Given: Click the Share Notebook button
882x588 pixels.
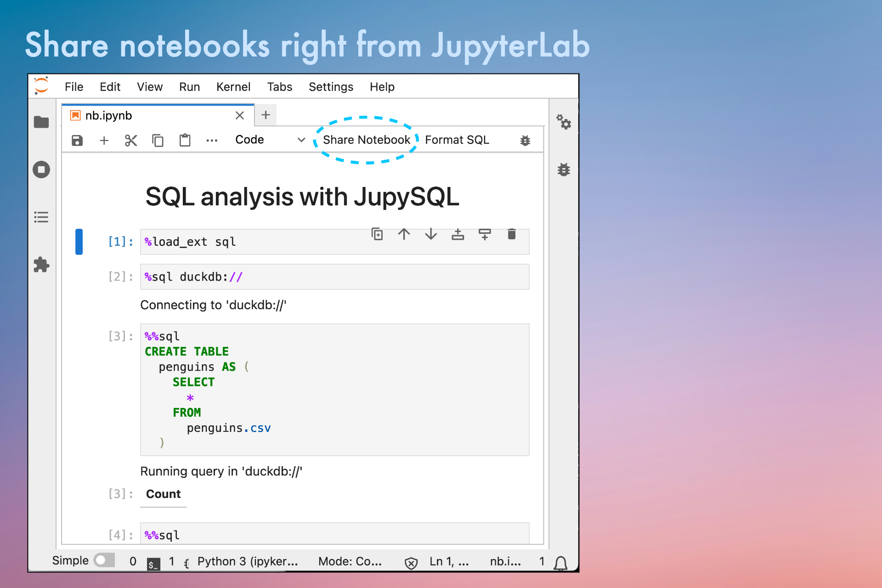Looking at the screenshot, I should 367,140.
